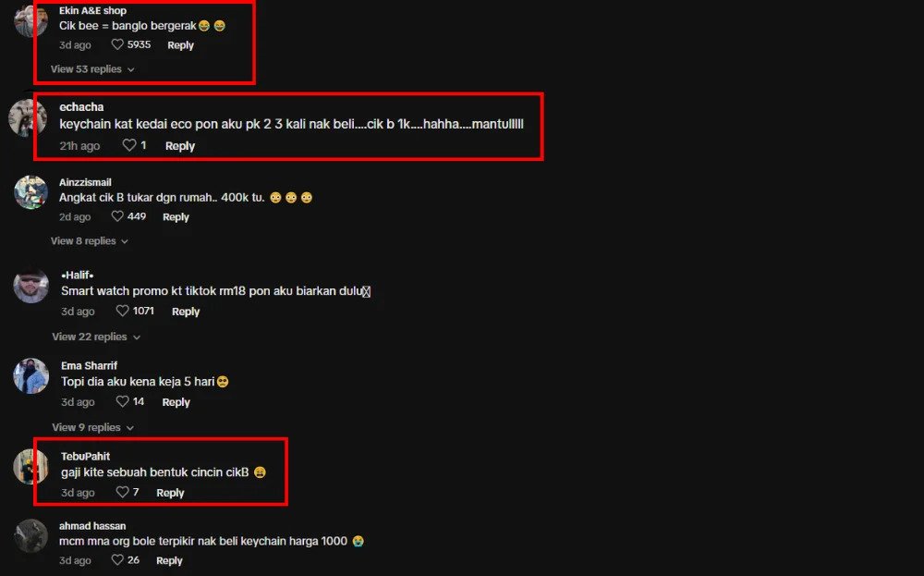Screen dimensions: 924x576
Task: Open TebuPahit's profile avatar
Action: point(31,467)
